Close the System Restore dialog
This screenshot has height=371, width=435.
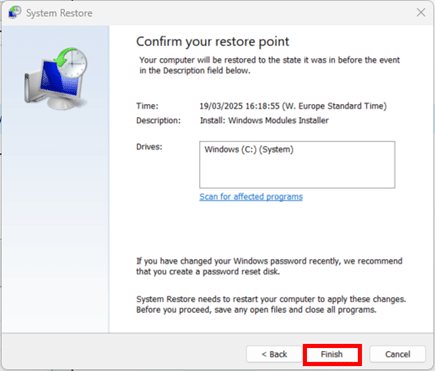click(x=421, y=13)
